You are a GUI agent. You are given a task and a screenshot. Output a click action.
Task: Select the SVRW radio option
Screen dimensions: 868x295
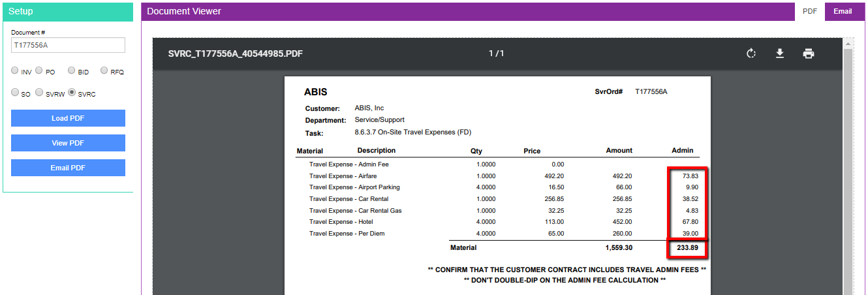click(39, 93)
